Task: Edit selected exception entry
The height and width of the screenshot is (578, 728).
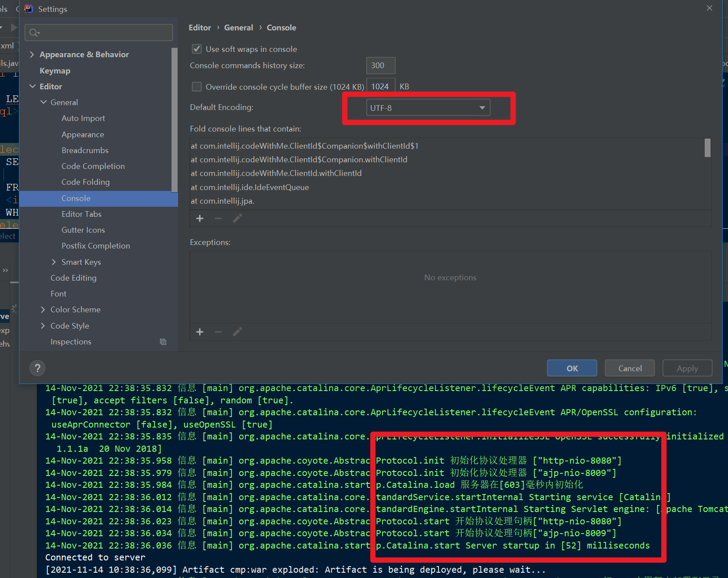Action: [237, 332]
